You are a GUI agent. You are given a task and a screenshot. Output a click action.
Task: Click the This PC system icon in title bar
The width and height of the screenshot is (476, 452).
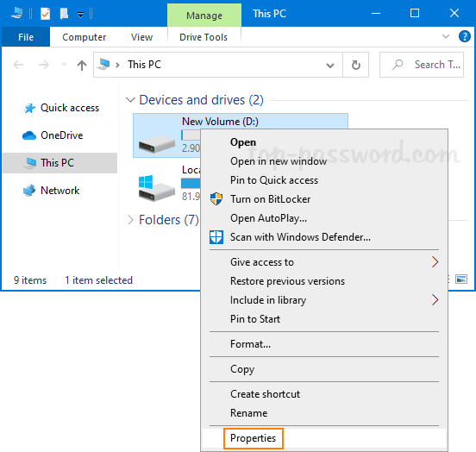tap(16, 13)
